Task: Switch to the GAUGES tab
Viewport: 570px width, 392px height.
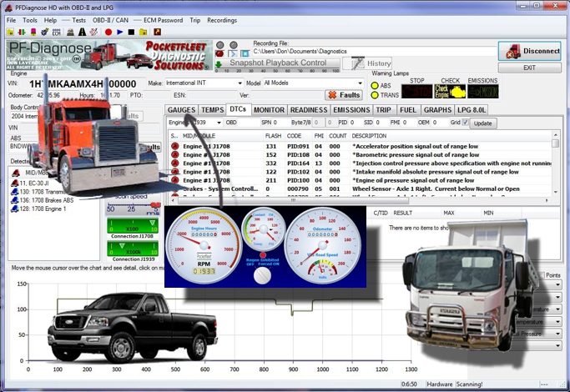Action: [181, 110]
